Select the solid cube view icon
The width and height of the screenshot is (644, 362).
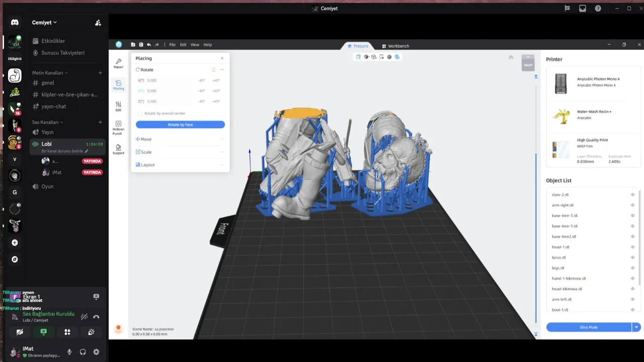(366, 57)
